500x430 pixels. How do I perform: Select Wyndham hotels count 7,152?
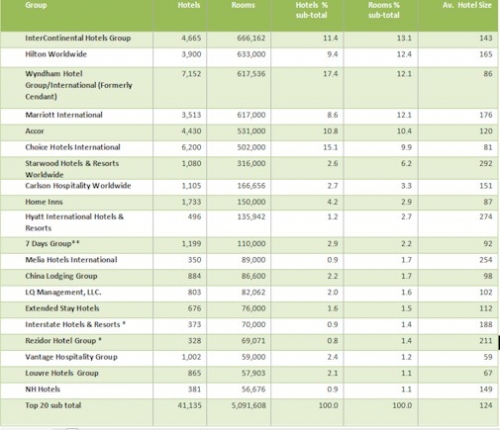191,74
